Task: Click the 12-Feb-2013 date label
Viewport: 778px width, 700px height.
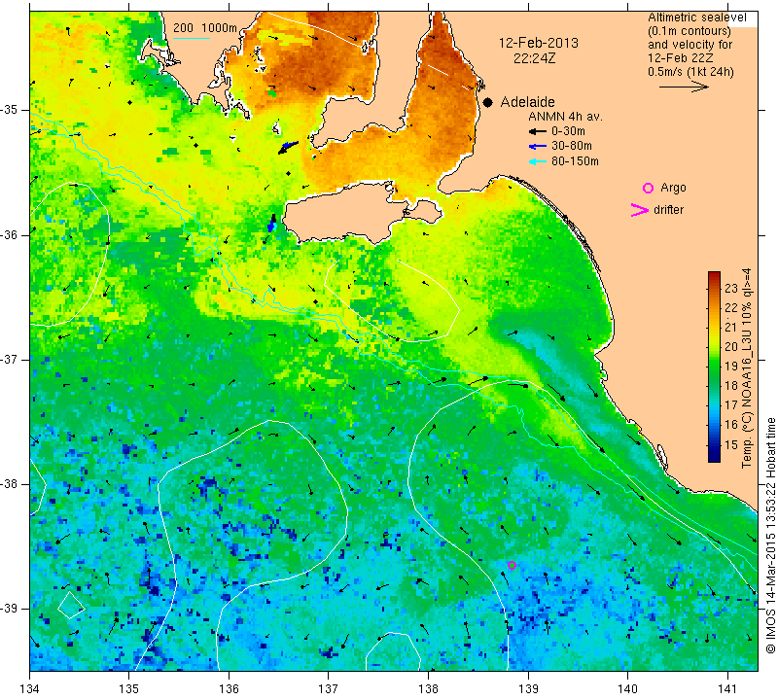Action: click(539, 43)
